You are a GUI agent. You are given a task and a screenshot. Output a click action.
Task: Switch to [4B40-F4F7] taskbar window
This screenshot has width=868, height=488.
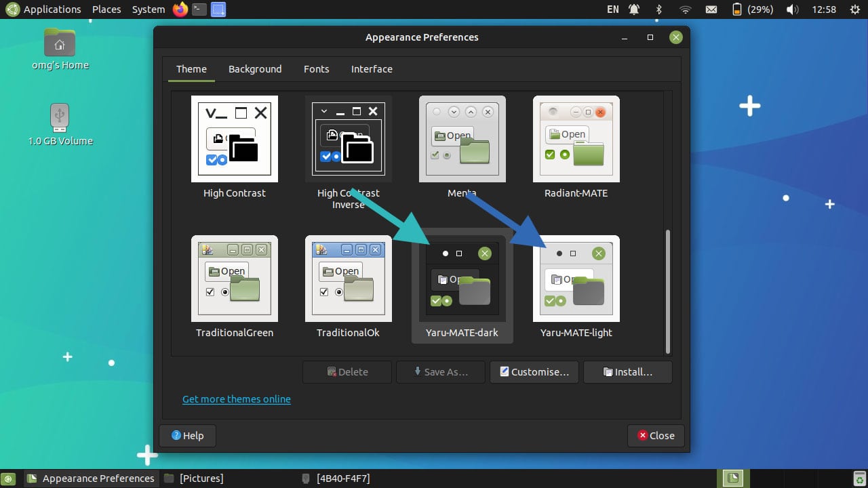336,479
